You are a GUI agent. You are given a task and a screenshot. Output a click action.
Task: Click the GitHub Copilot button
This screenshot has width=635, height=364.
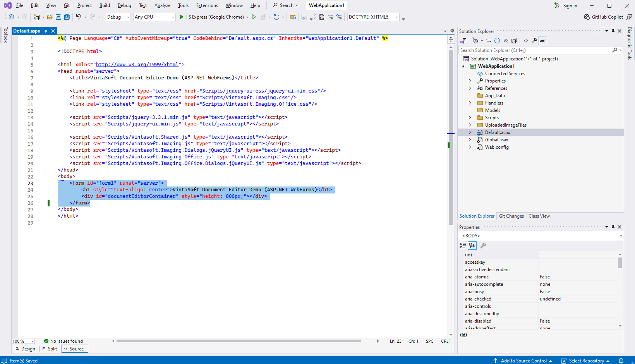click(603, 17)
